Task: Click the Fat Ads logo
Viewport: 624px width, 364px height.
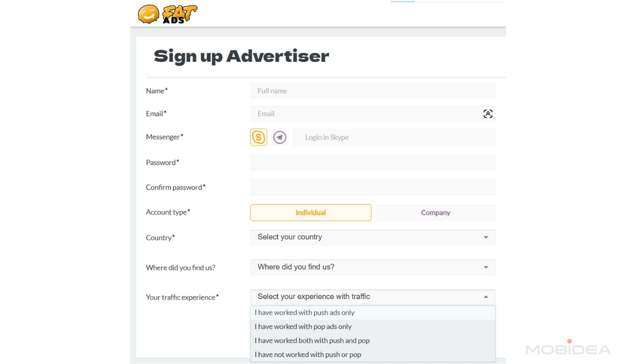Action: pyautogui.click(x=168, y=14)
